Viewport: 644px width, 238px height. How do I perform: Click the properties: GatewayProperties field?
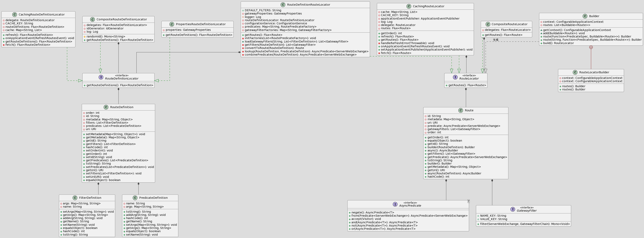(188, 30)
